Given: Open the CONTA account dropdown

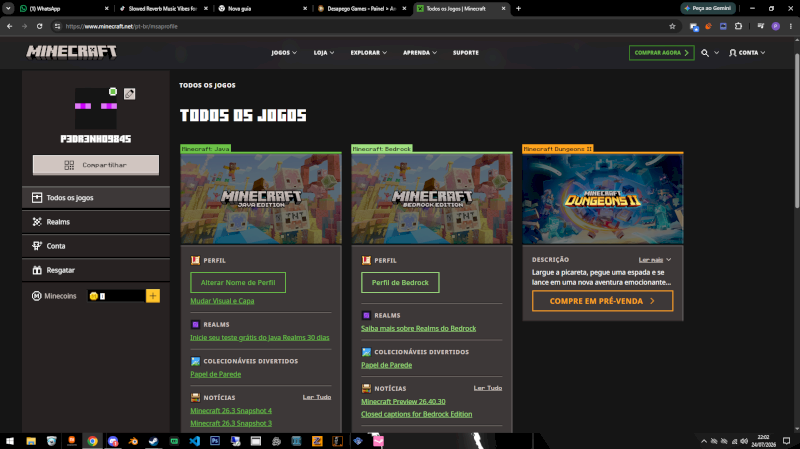Looking at the screenshot, I should (x=747, y=53).
